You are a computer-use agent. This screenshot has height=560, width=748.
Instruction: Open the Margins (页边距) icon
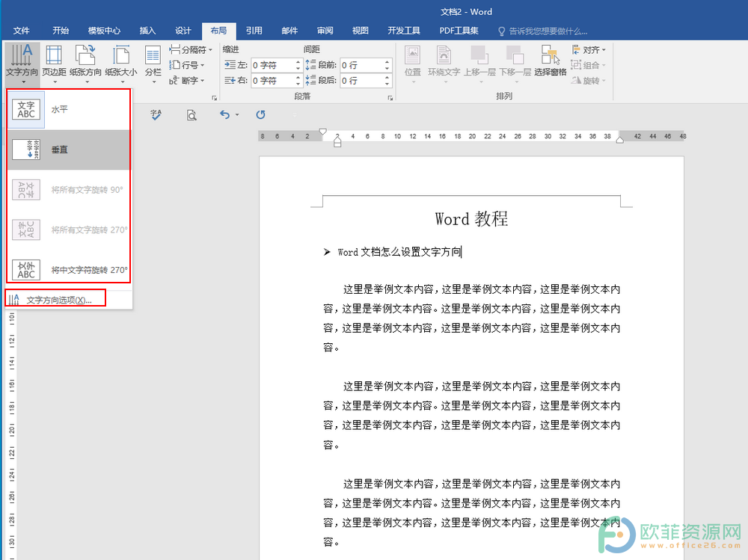[54, 64]
